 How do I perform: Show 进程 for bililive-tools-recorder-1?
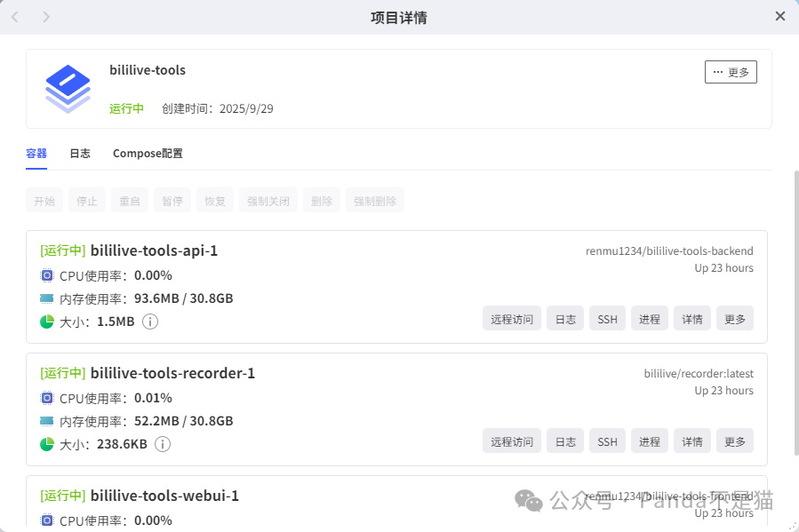point(650,441)
